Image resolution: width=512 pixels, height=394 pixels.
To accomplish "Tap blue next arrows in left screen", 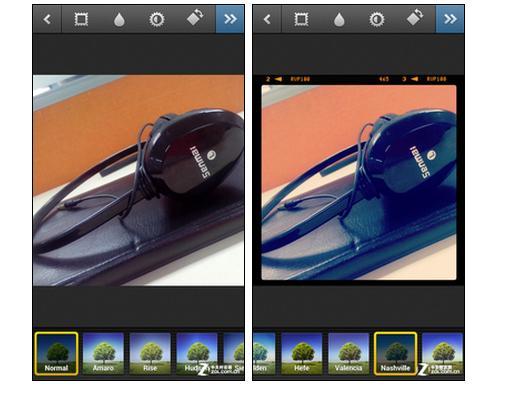I will (x=230, y=19).
